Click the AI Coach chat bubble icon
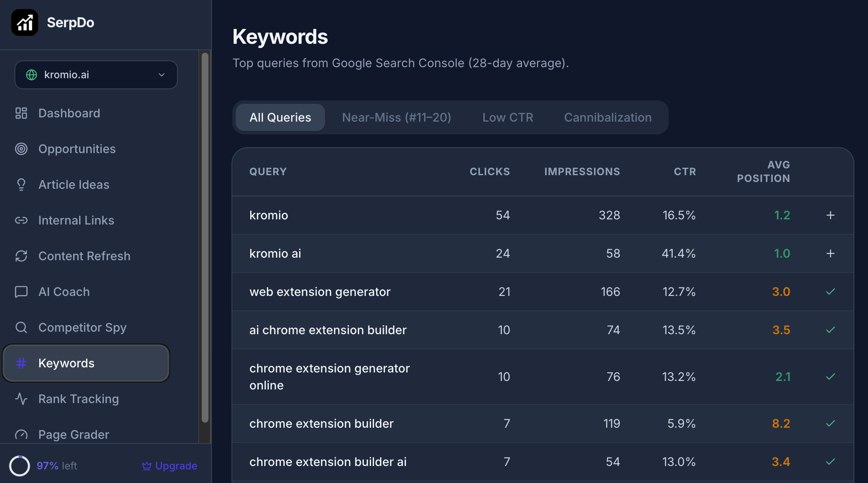 pos(21,292)
